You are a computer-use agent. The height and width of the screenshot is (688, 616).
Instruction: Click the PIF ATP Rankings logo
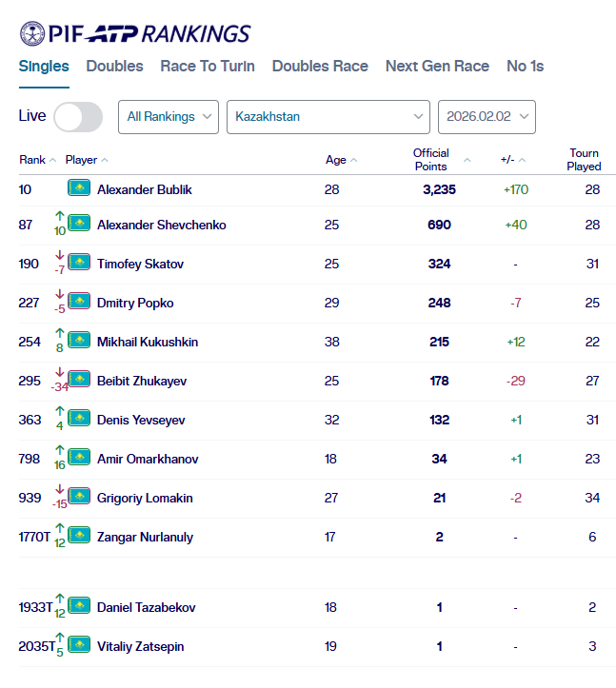point(134,34)
